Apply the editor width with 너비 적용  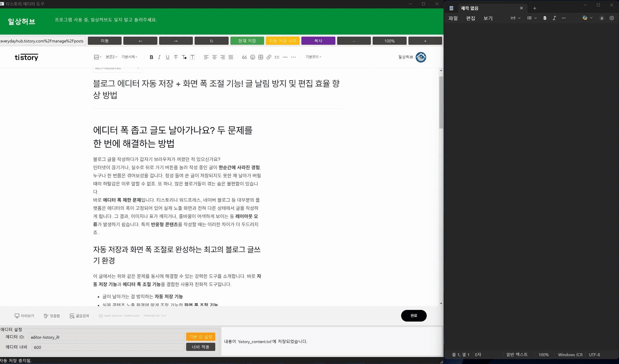pyautogui.click(x=201, y=347)
